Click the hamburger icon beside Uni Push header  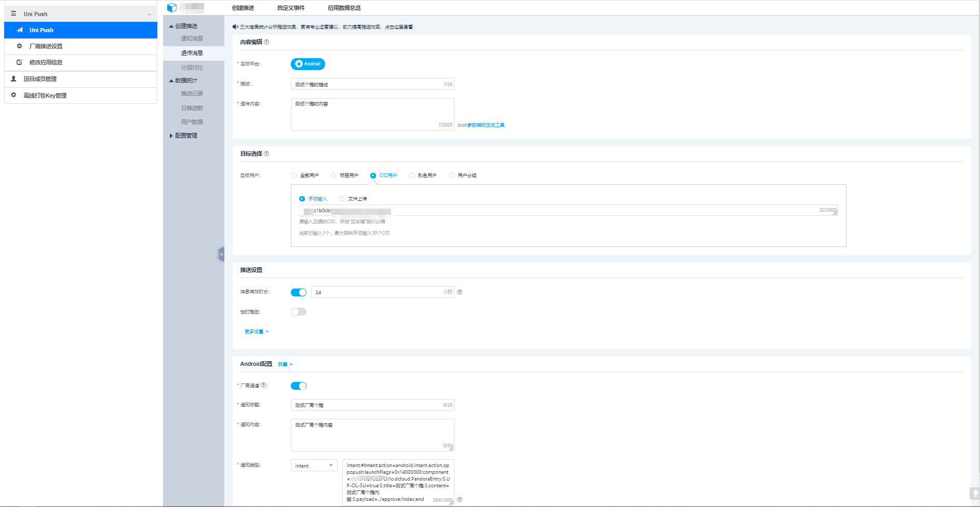(14, 13)
